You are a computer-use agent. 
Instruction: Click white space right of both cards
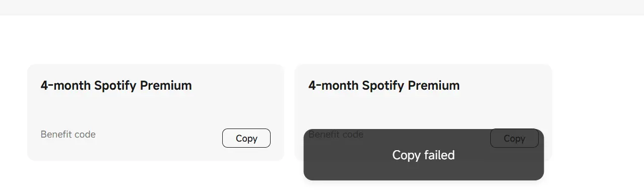click(x=598, y=112)
